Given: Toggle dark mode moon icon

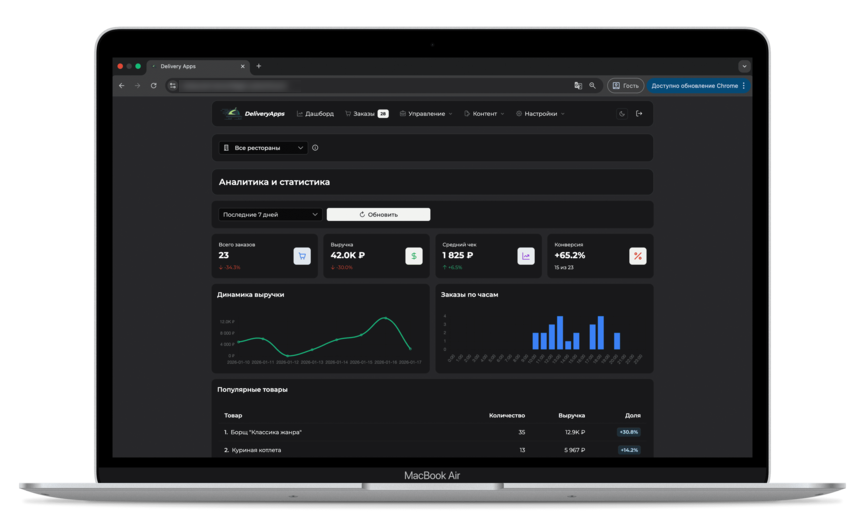Looking at the screenshot, I should coord(622,114).
